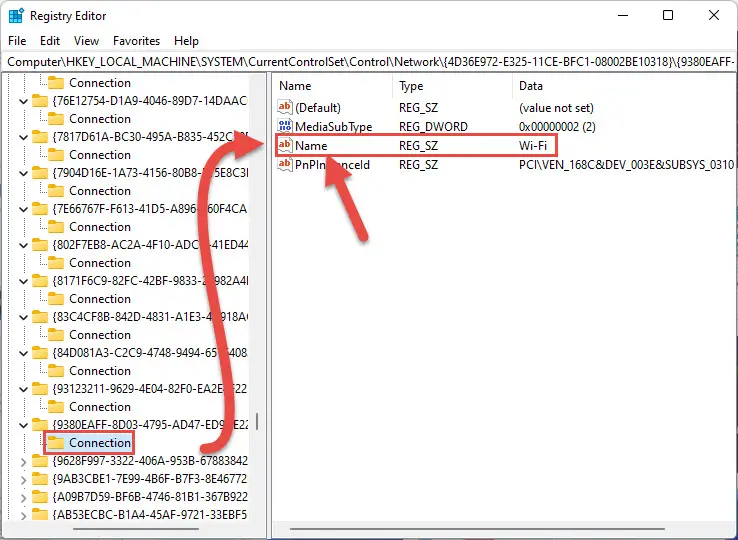Select folder icon of {7E66767F-F613-41D5 key
Viewport: 738px width, 540px height.
click(40, 209)
